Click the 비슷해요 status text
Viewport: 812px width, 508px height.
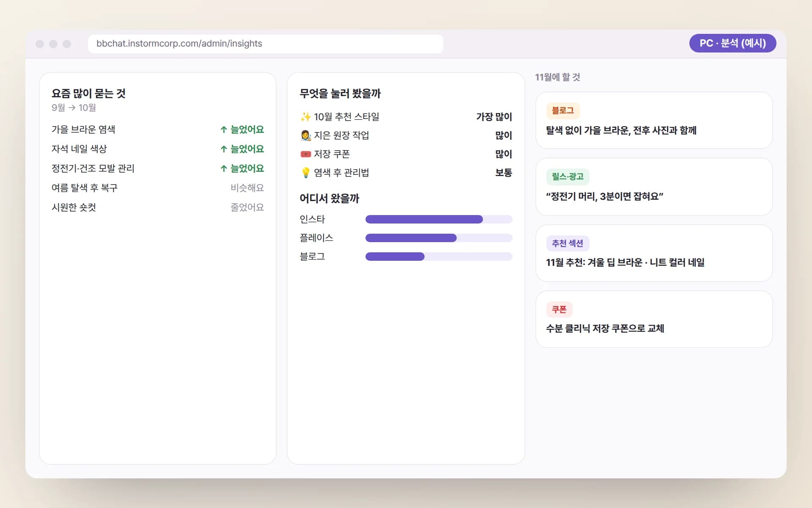pyautogui.click(x=247, y=188)
